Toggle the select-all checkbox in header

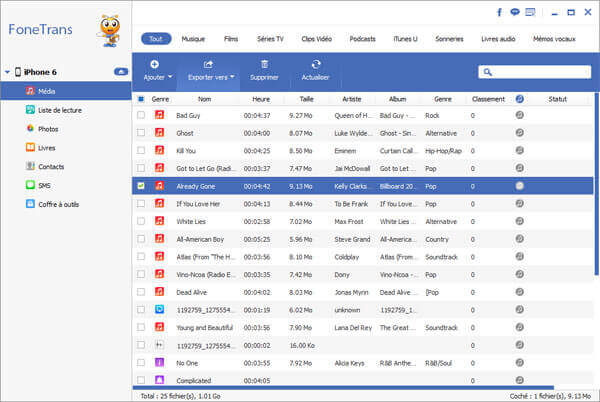click(140, 99)
